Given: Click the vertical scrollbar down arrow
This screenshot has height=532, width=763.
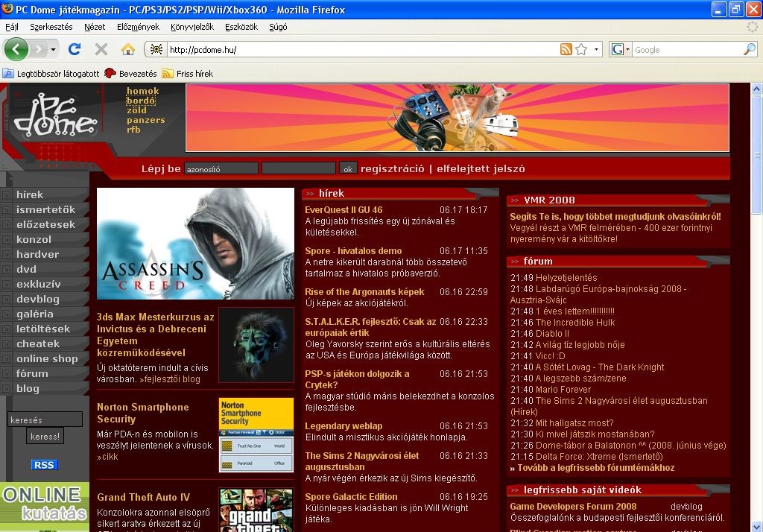Looking at the screenshot, I should coord(757,526).
